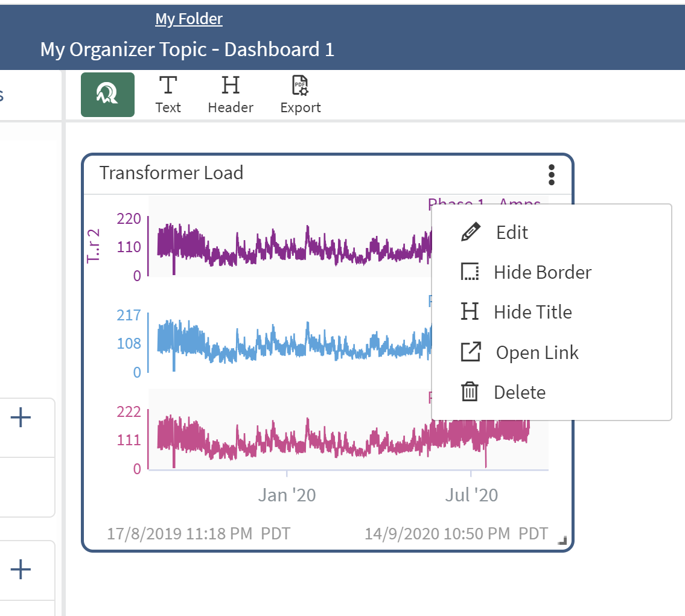Click the upper plus button in sidebar
685x616 pixels.
click(x=21, y=417)
